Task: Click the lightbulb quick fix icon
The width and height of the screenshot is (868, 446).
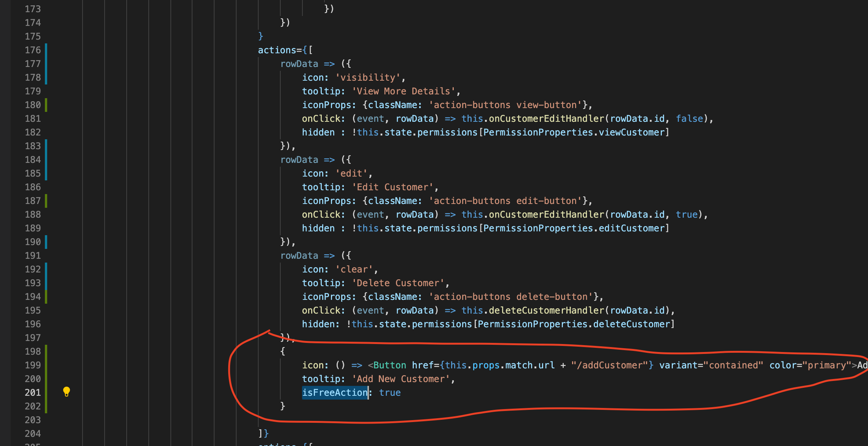Action: [67, 392]
